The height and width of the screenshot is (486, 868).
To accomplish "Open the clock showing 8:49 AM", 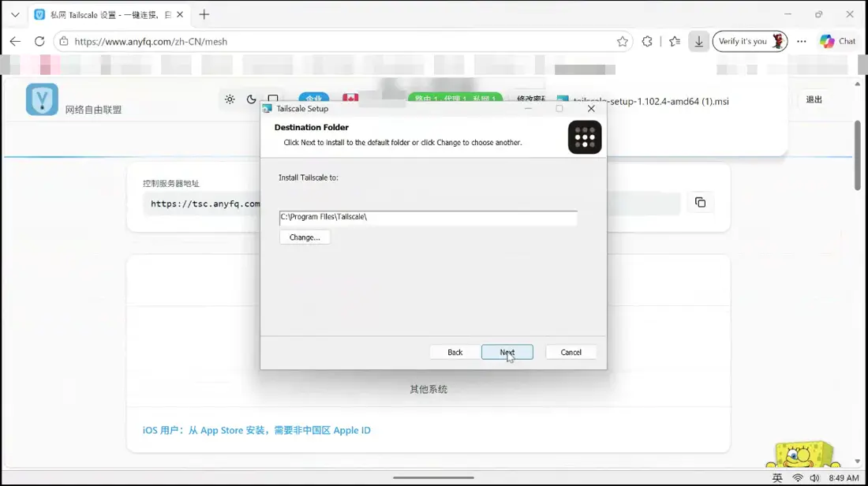I will [x=844, y=477].
